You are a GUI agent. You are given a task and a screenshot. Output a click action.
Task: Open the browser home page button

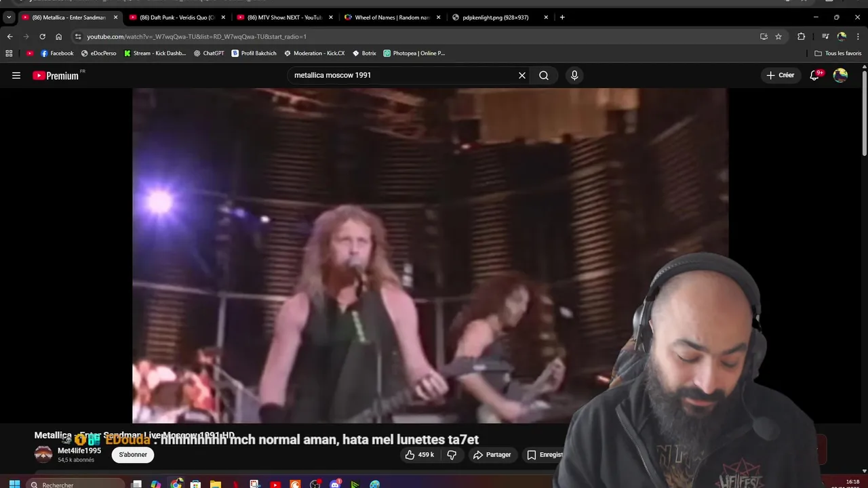pyautogui.click(x=58, y=37)
